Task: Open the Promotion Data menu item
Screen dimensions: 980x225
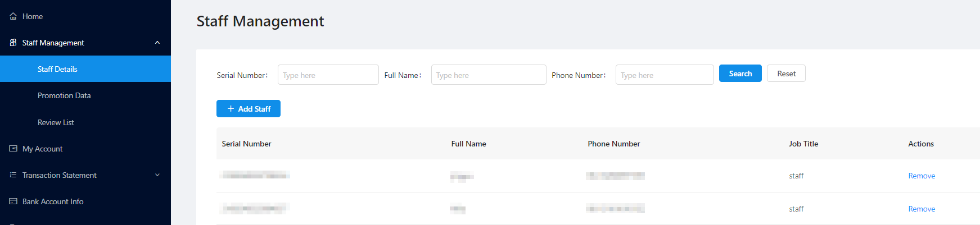Action: (64, 95)
